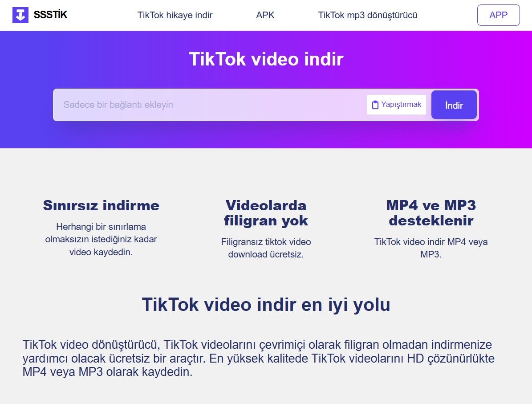The image size is (532, 404).
Task: Select the 'Sınırsız indirme' heading
Action: point(101,205)
